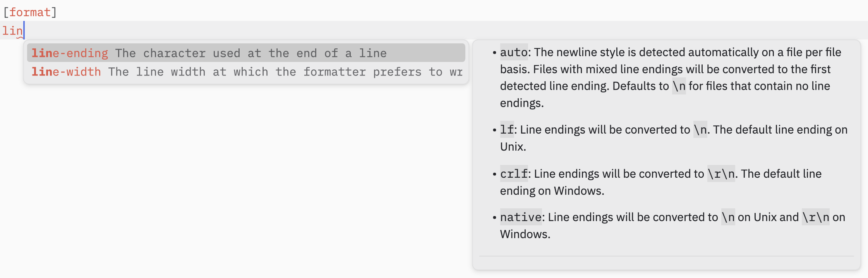Click the line-width description text
868x278 pixels.
tap(285, 72)
